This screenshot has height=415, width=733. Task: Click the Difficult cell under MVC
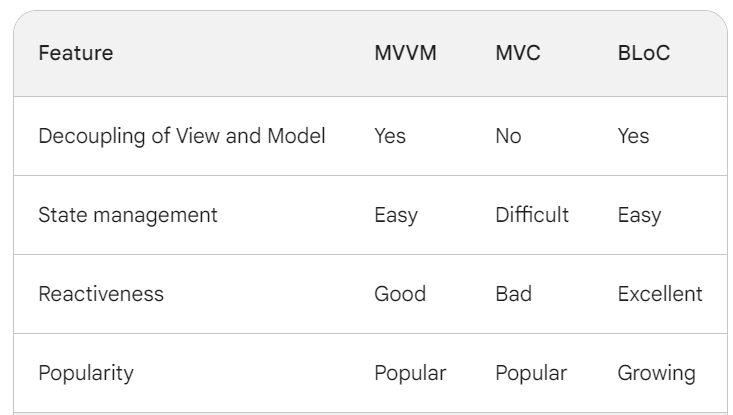pyautogui.click(x=532, y=215)
